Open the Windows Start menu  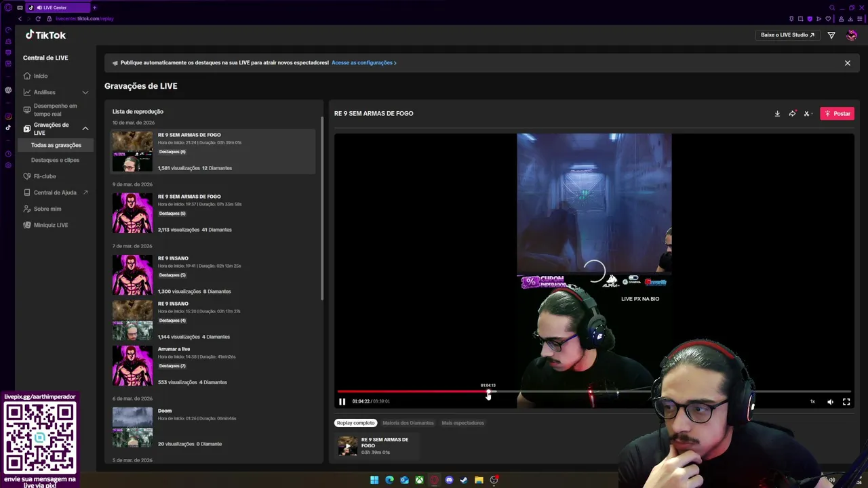coord(374,480)
